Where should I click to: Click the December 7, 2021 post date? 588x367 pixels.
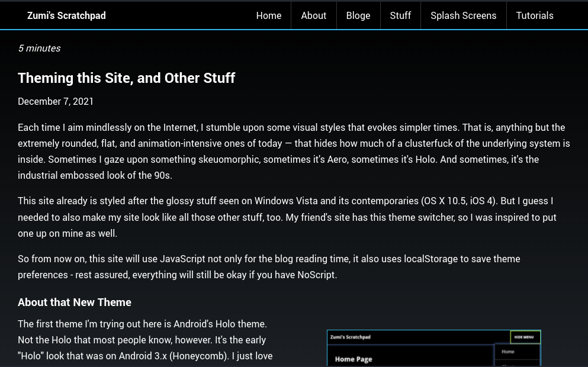pyautogui.click(x=56, y=101)
